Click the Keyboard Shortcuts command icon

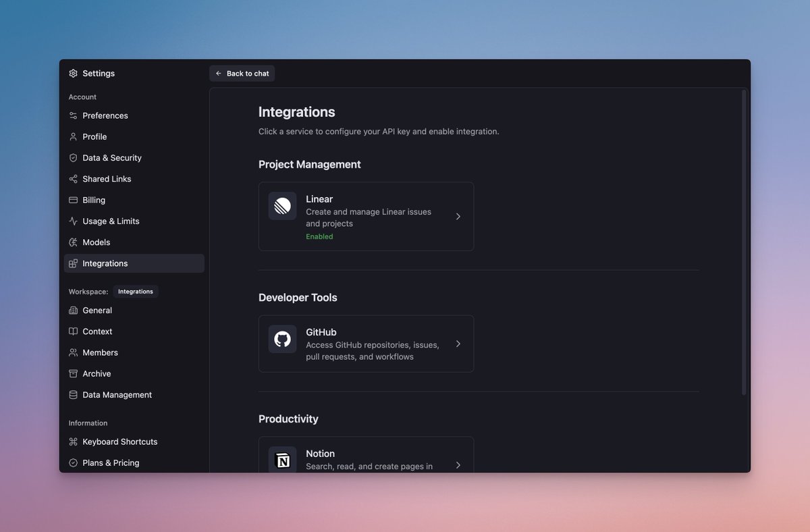coord(74,442)
